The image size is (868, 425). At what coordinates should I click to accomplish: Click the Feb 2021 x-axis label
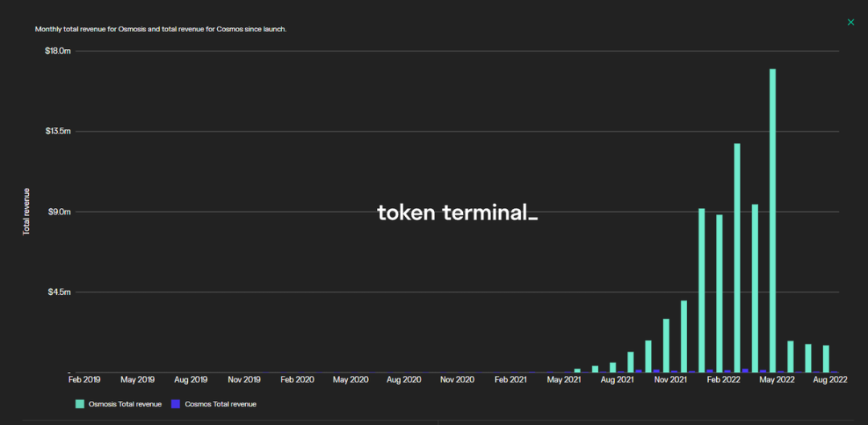pyautogui.click(x=510, y=380)
